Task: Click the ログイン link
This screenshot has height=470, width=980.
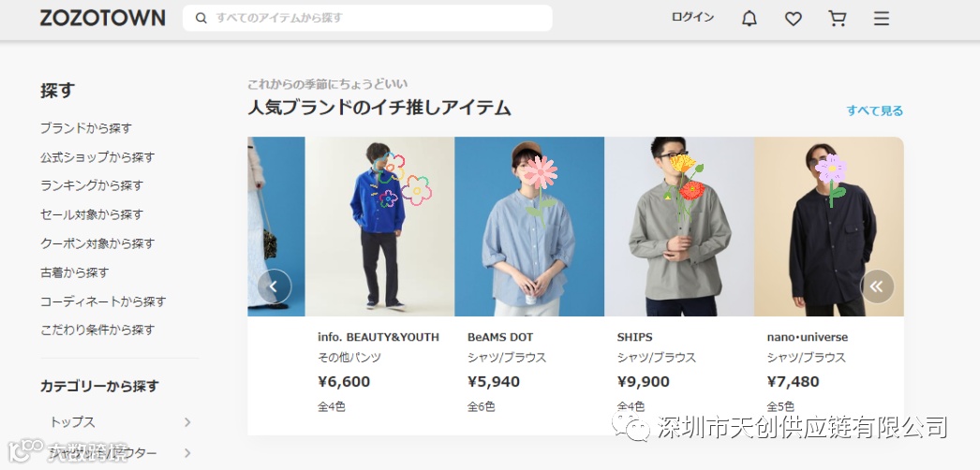Action: [x=692, y=18]
